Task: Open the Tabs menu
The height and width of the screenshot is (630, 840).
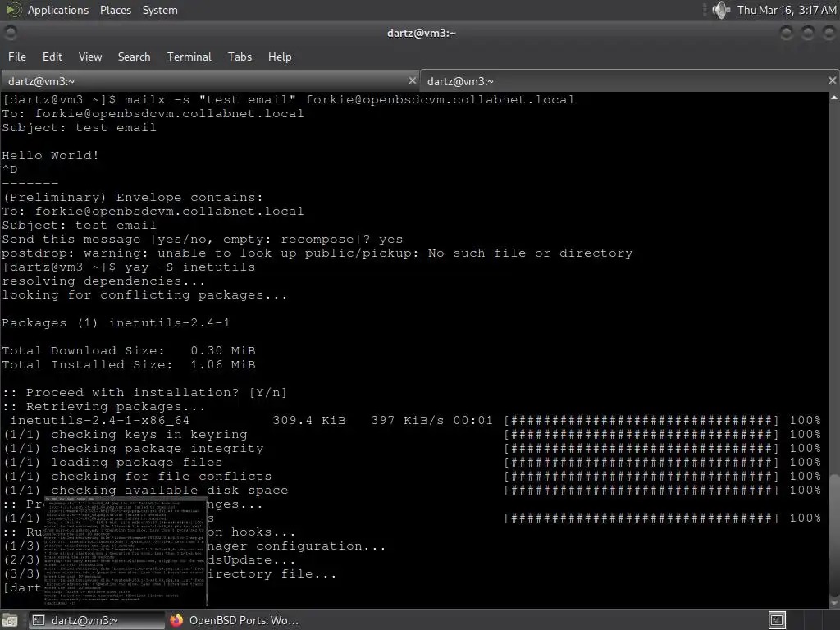Action: pos(240,57)
